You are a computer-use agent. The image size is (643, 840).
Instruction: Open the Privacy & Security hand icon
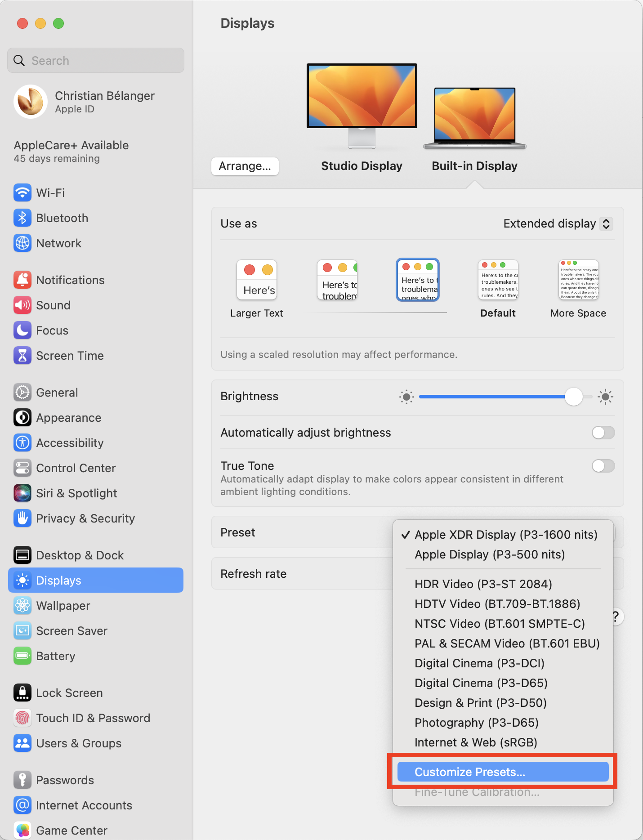click(x=22, y=518)
